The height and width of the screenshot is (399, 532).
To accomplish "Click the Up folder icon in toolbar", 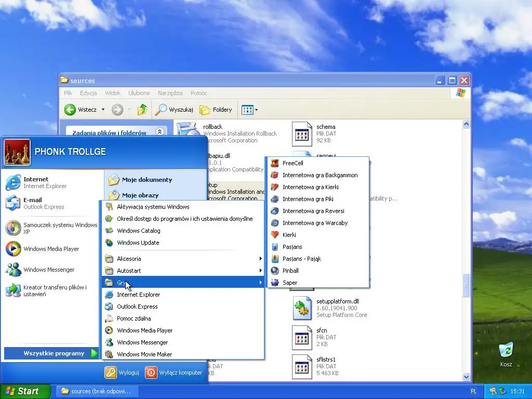I will pyautogui.click(x=142, y=110).
